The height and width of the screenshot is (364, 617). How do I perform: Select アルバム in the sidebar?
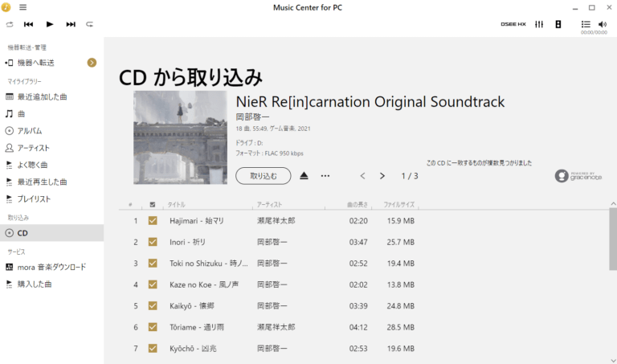click(x=30, y=130)
